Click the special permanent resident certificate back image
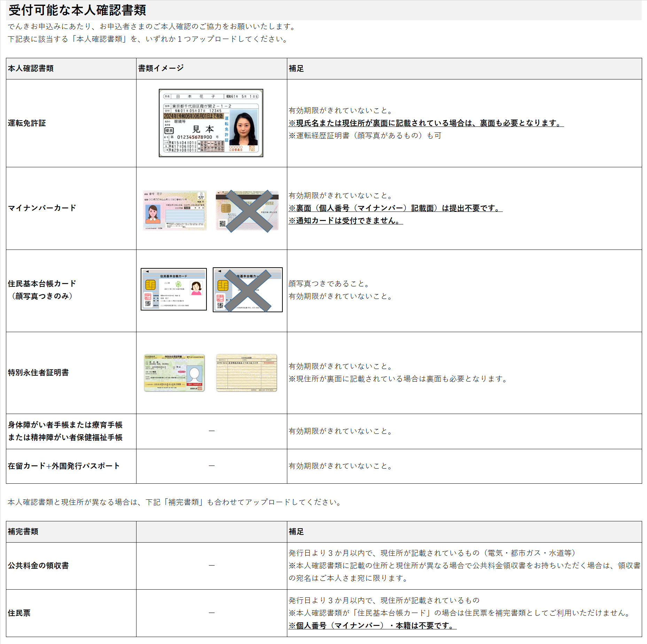The height and width of the screenshot is (644, 647). 247,373
